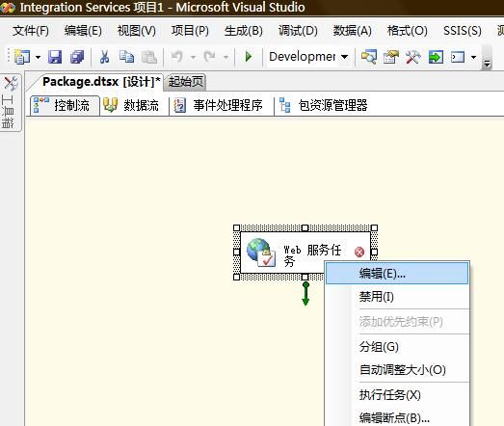Open the 文件(F) menu
This screenshot has height=426, width=504.
(31, 31)
